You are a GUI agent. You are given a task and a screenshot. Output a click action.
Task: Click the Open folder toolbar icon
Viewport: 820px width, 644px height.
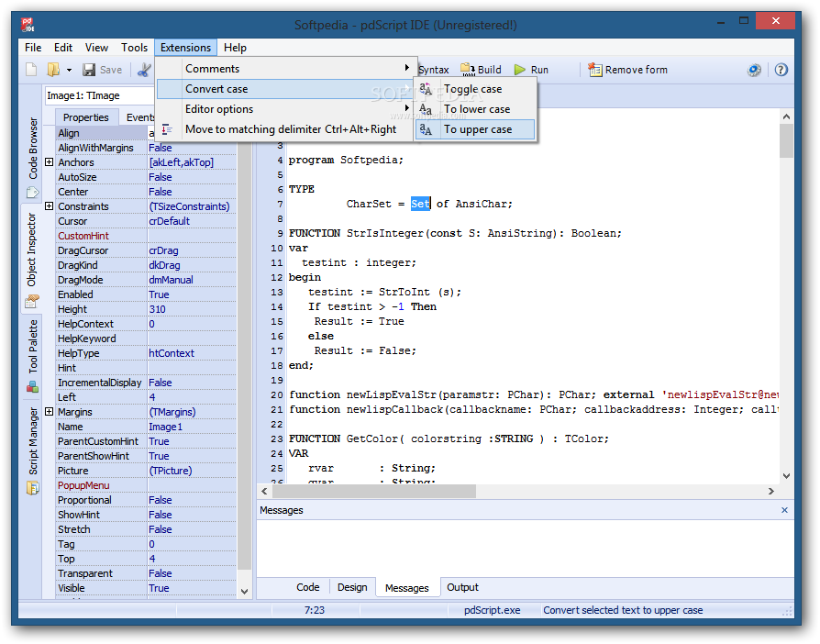click(53, 70)
